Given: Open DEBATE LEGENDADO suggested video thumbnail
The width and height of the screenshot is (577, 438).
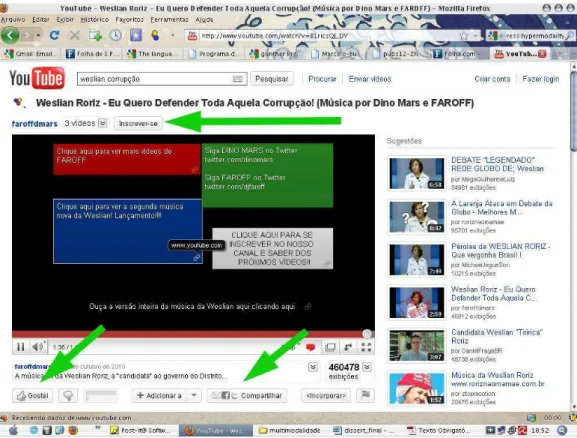Looking at the screenshot, I should point(417,173).
